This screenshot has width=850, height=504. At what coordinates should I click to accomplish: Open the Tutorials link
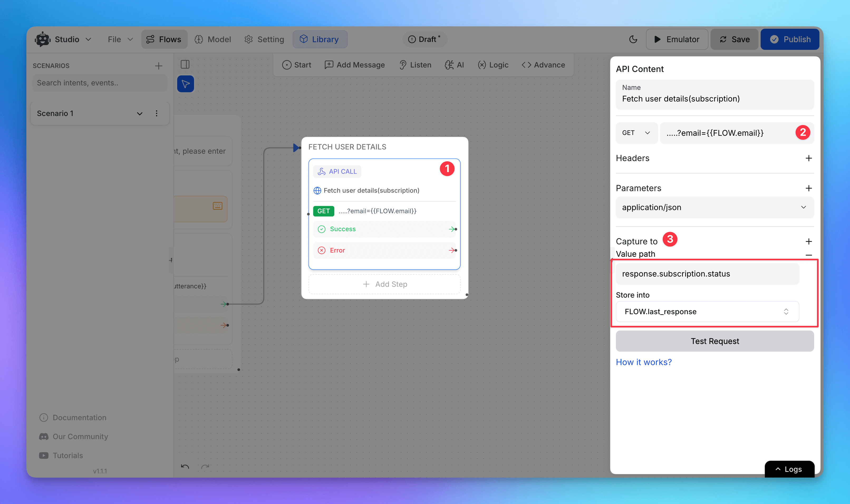click(x=61, y=455)
